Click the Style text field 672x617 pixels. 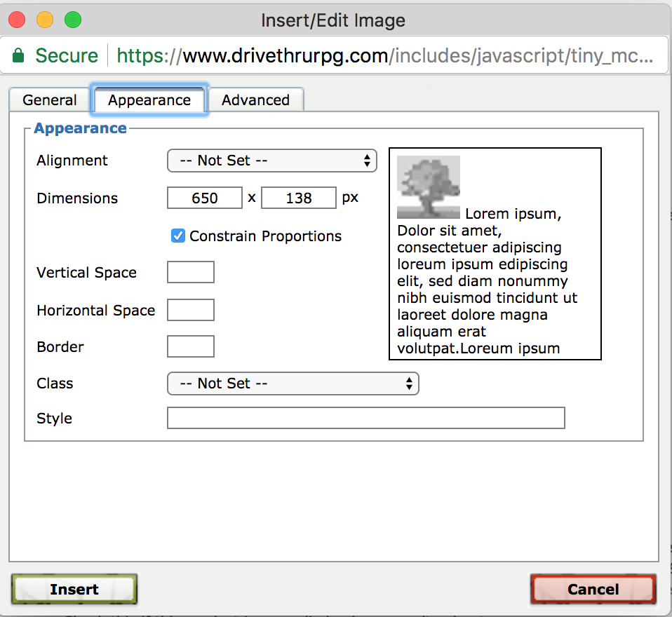coord(365,418)
